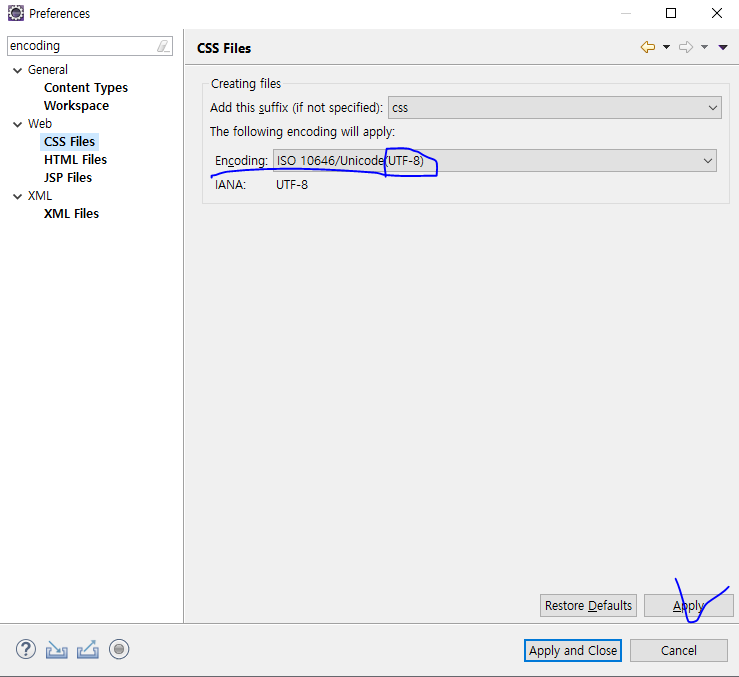Click Apply and Close button

coord(573,651)
